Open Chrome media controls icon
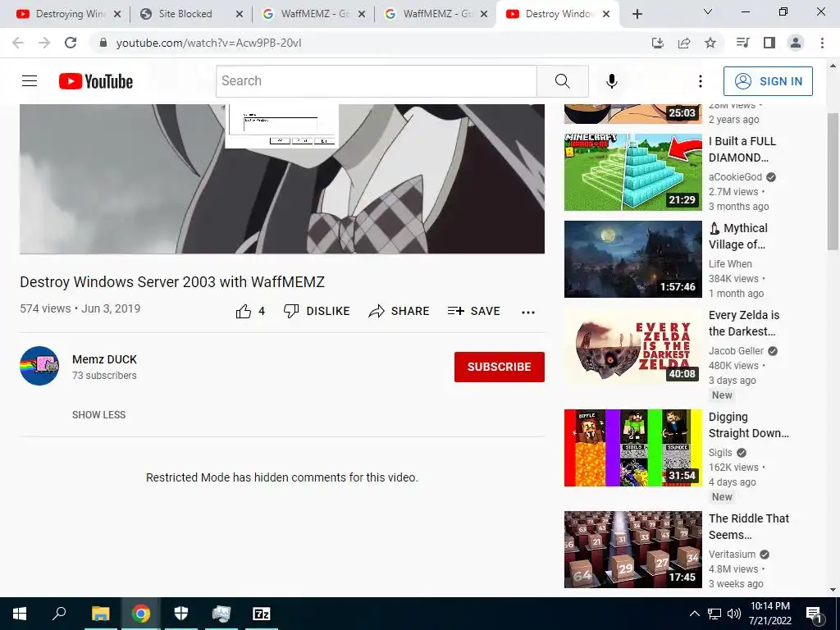Viewport: 840px width, 630px height. pos(743,43)
